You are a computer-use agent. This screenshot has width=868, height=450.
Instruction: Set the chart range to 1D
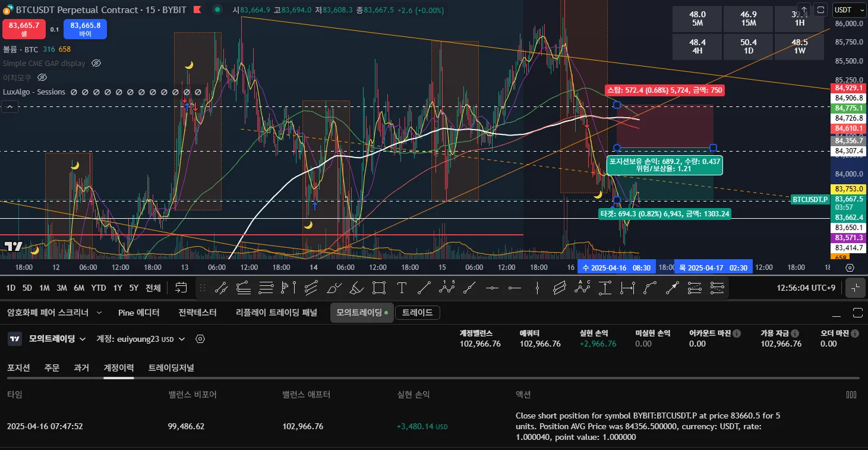11,288
